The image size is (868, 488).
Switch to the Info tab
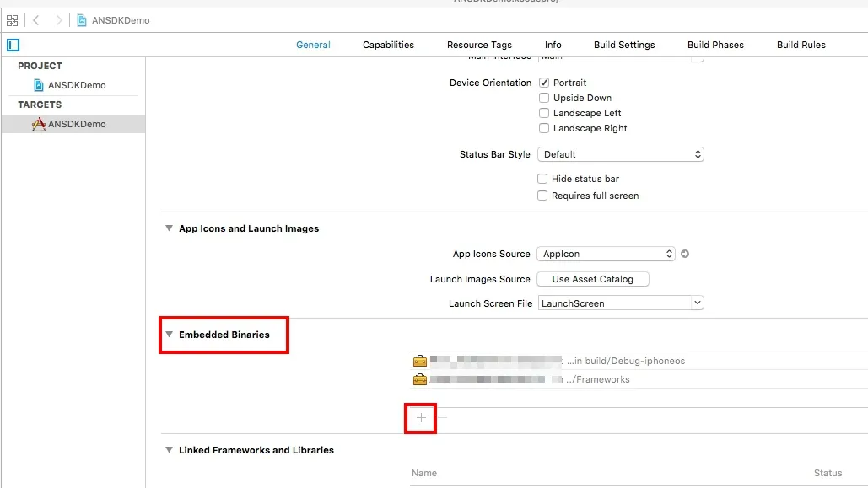tap(553, 45)
